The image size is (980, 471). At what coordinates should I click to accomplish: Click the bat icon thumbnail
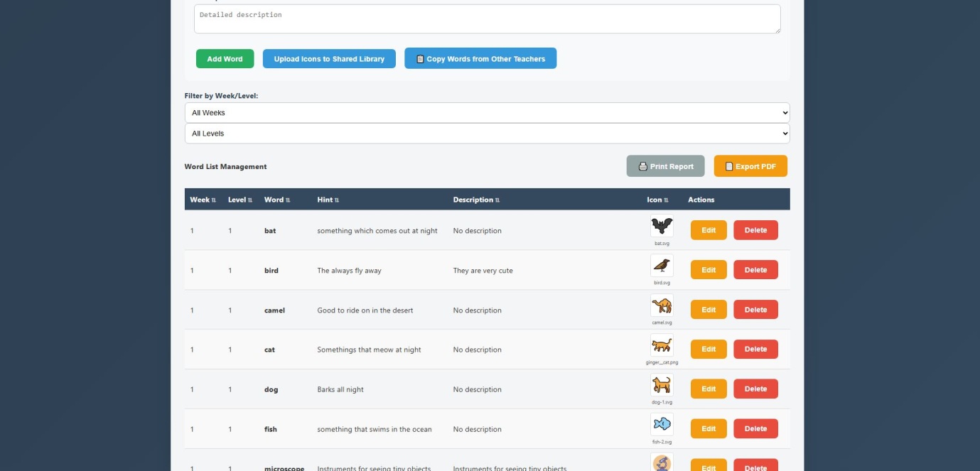(662, 227)
